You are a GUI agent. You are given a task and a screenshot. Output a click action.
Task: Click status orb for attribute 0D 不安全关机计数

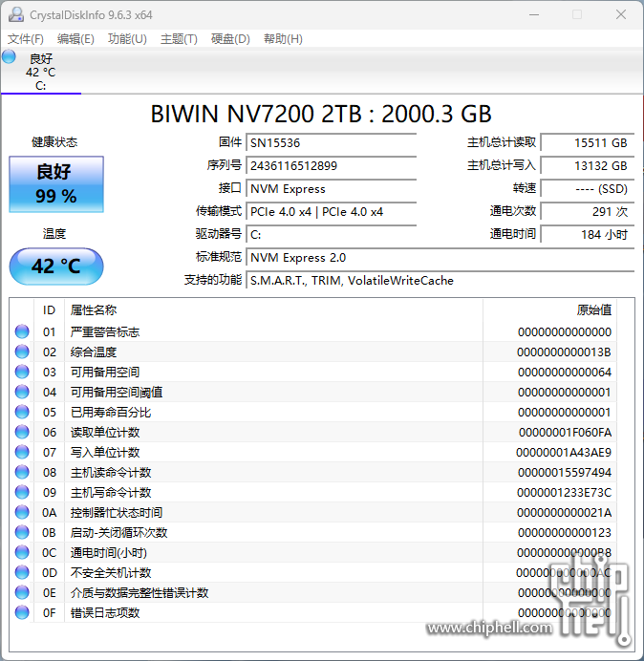coord(22,572)
